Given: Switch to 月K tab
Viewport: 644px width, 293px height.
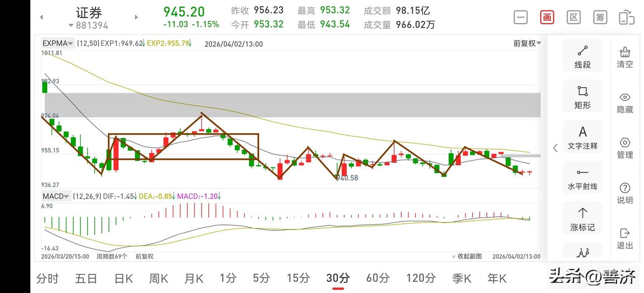Looking at the screenshot, I should click(x=194, y=278).
